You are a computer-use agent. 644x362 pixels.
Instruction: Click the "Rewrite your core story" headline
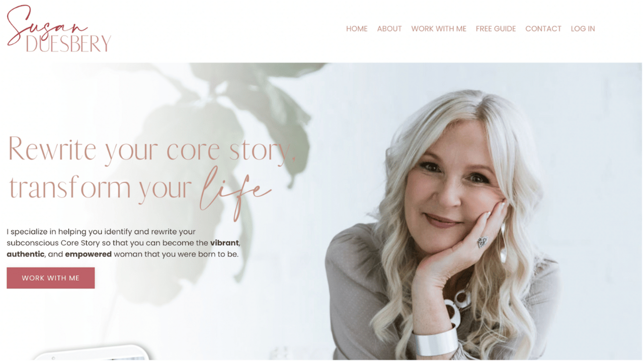pos(152,149)
